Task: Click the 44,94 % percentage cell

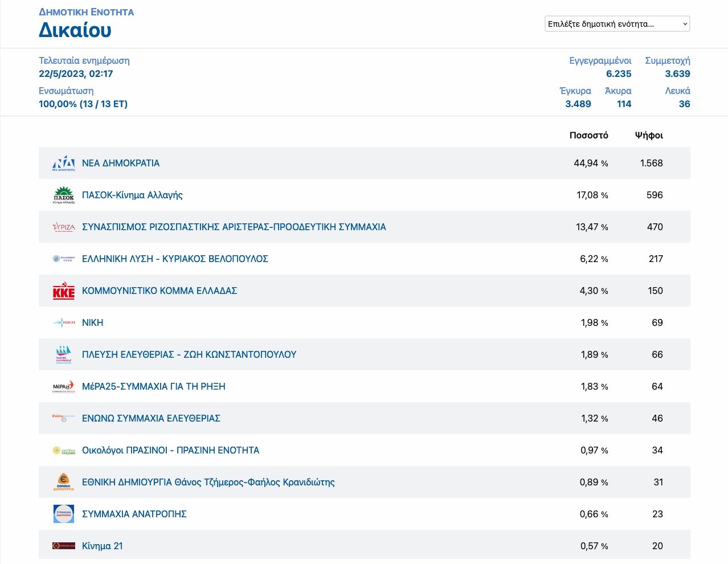Action: [591, 163]
